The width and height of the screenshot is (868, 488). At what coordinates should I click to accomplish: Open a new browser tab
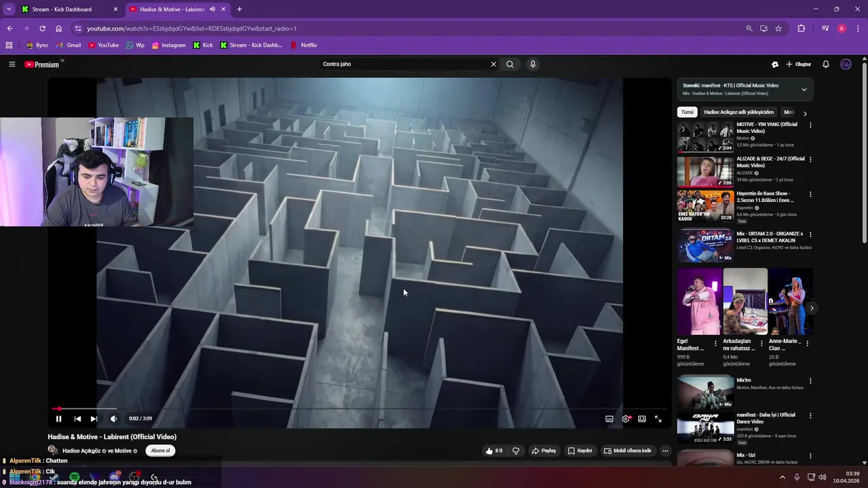point(239,9)
